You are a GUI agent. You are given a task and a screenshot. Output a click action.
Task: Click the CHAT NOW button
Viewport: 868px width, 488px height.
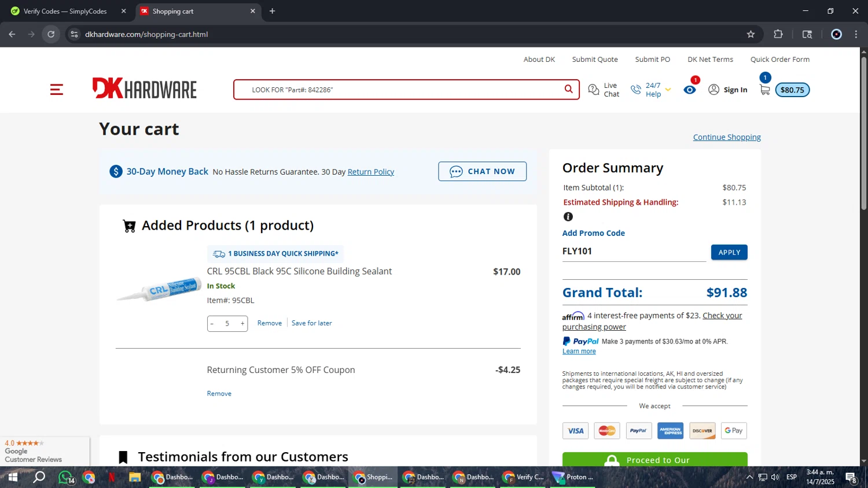tap(482, 171)
